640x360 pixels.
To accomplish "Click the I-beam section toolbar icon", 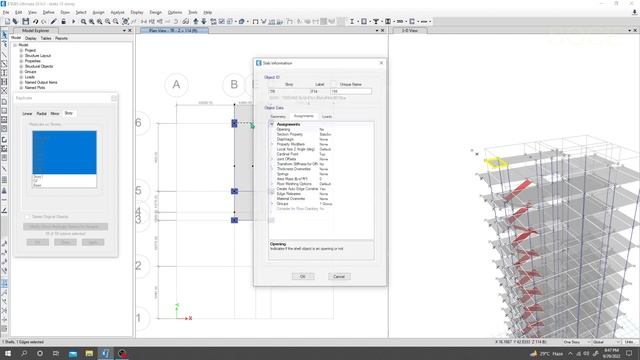I will 351,21.
